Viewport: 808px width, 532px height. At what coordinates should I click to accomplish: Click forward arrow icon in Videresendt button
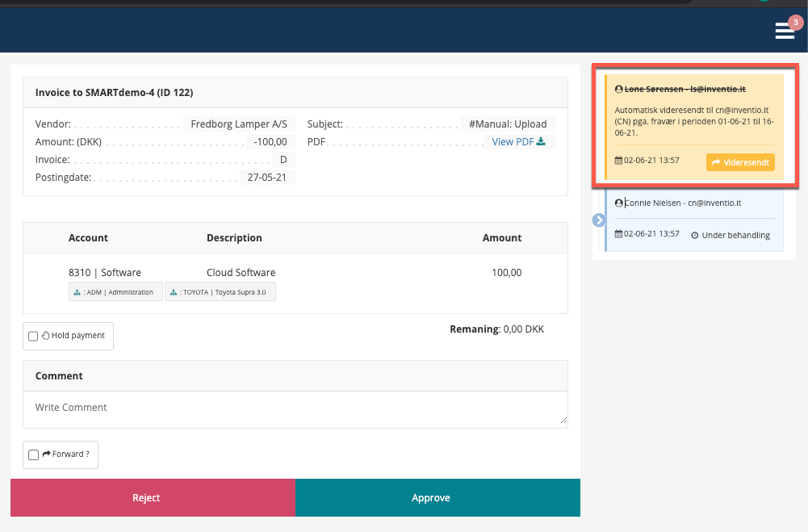716,162
